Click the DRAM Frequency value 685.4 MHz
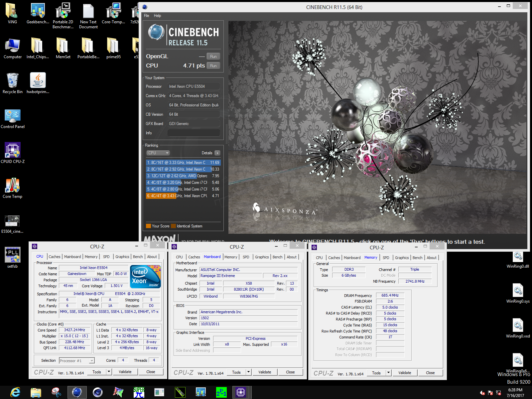Screen dimensions: 532x399 point(390,295)
